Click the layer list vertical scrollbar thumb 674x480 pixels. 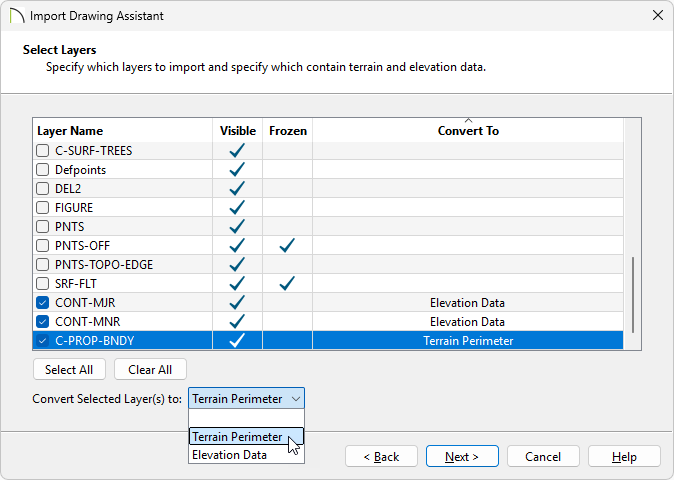coord(633,295)
